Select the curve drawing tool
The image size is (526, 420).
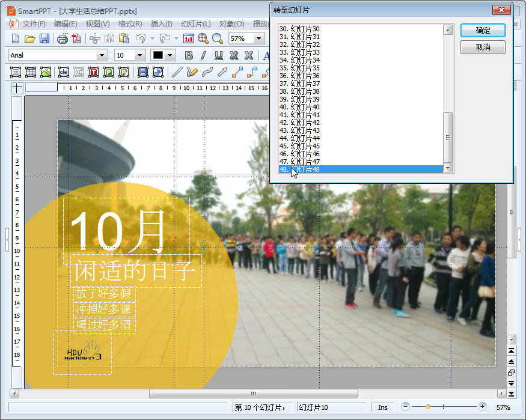pos(207,72)
